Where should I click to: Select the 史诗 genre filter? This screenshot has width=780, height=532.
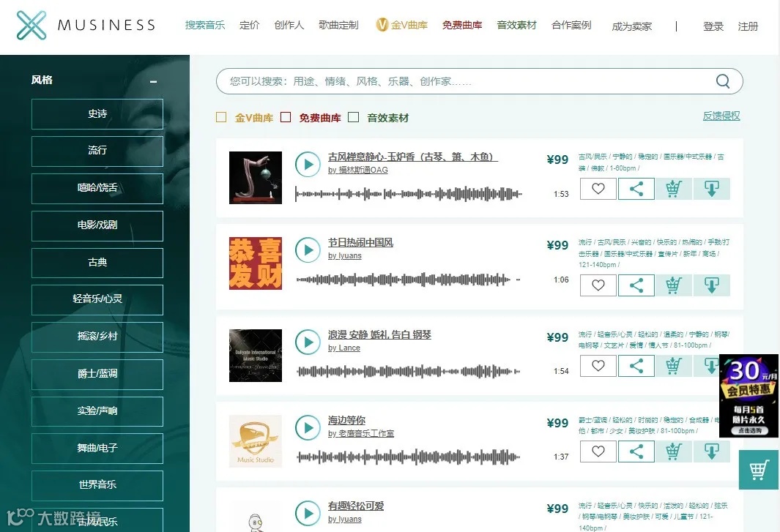pyautogui.click(x=97, y=113)
